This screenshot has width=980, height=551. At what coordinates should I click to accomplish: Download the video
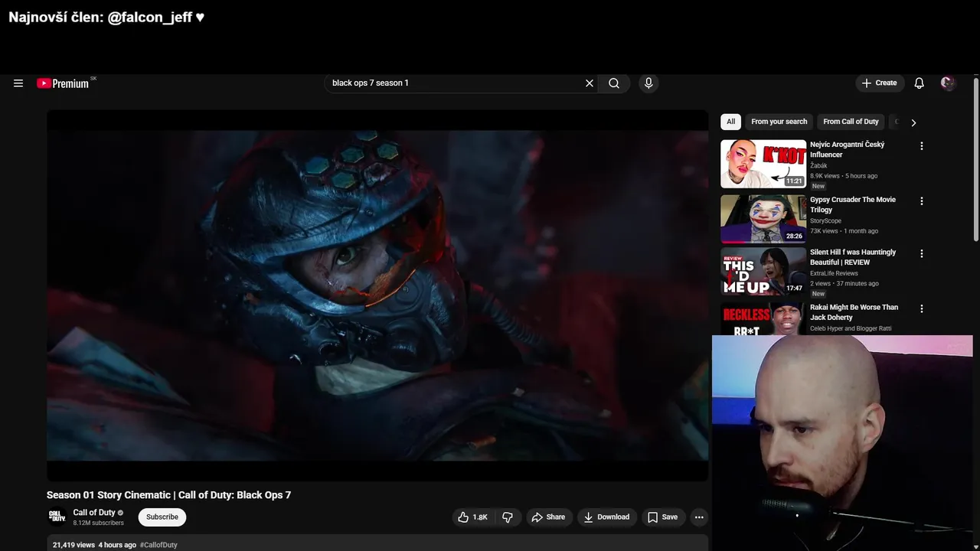pyautogui.click(x=606, y=517)
